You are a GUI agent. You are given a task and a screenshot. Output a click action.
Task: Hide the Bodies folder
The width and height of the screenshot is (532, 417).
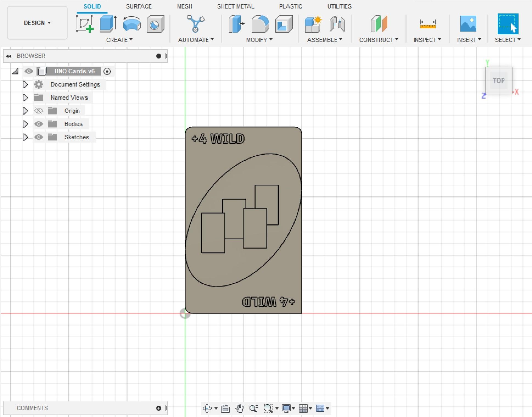pos(39,124)
